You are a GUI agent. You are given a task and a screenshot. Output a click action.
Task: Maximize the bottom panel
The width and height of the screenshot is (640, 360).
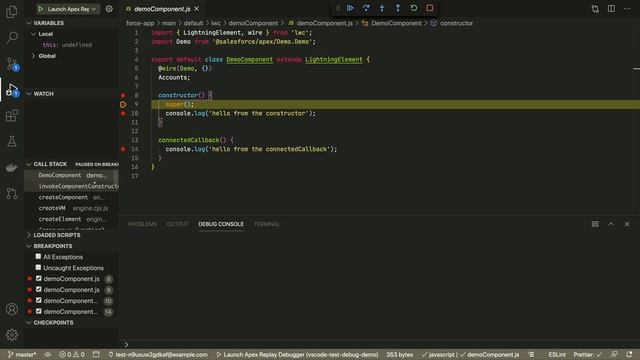pyautogui.click(x=611, y=224)
